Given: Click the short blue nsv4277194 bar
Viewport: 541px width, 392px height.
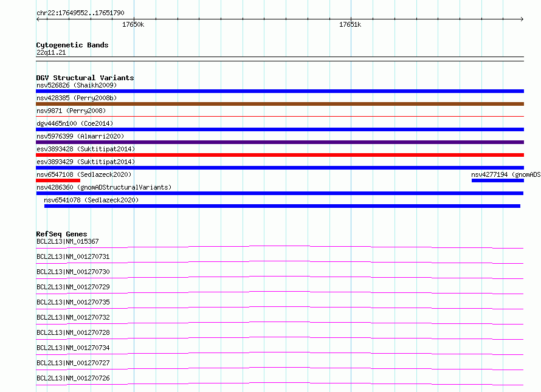Looking at the screenshot, I should click(497, 181).
